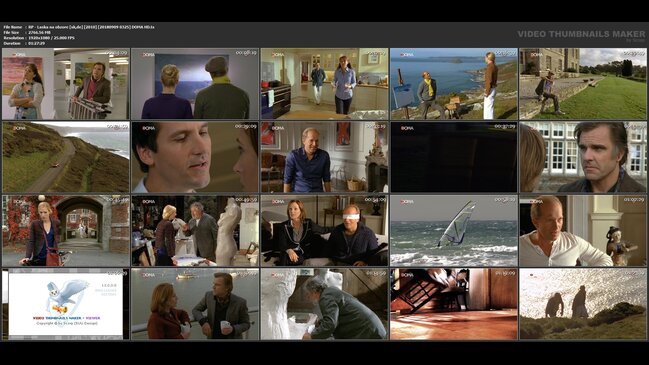
Task: Open close-up thumbnail of man talking to woman
Action: coord(195,157)
